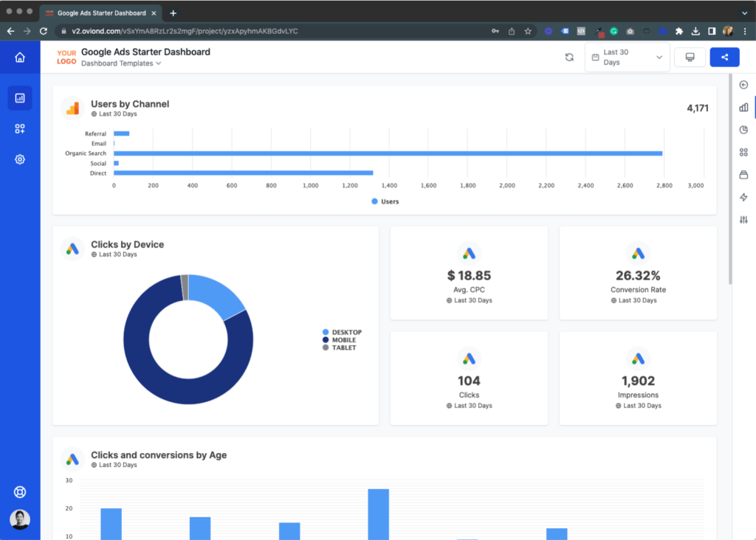Click the Users by Channel title

pos(130,103)
